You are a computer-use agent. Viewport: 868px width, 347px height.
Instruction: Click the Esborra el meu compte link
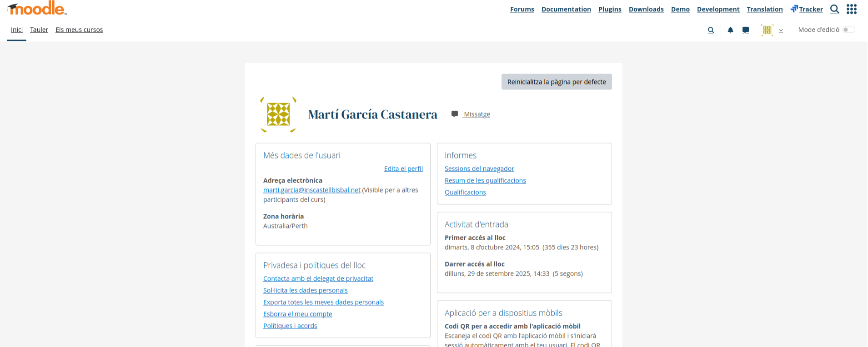[297, 314]
